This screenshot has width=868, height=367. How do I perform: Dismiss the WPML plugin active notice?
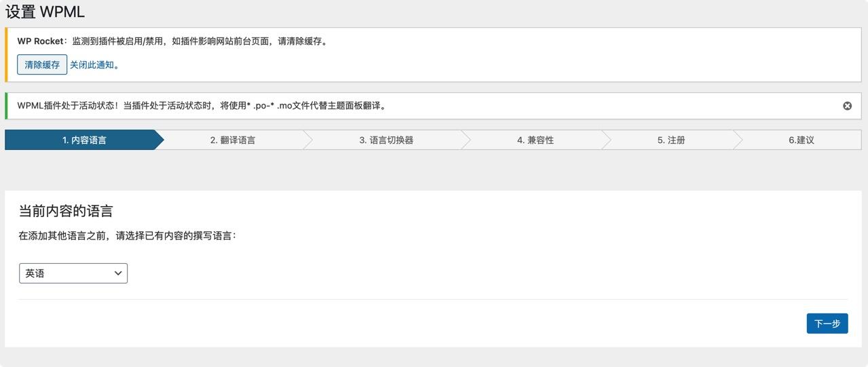tap(847, 106)
